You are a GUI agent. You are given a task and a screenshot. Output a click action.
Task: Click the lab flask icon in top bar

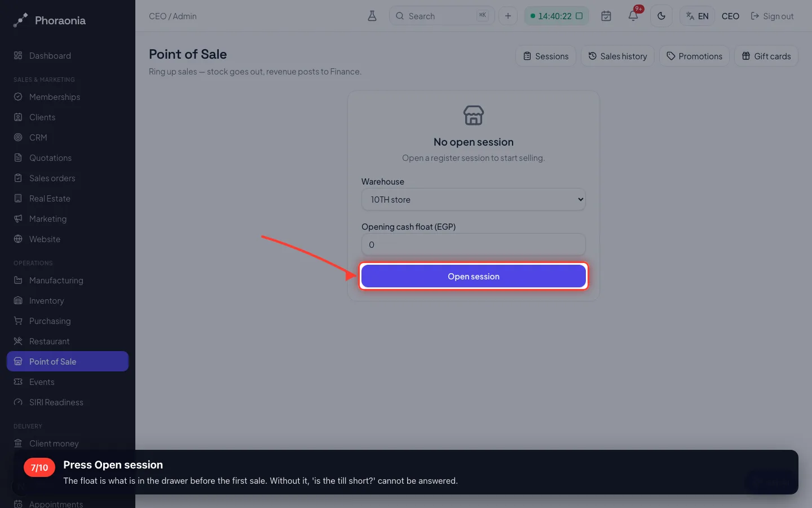point(372,16)
